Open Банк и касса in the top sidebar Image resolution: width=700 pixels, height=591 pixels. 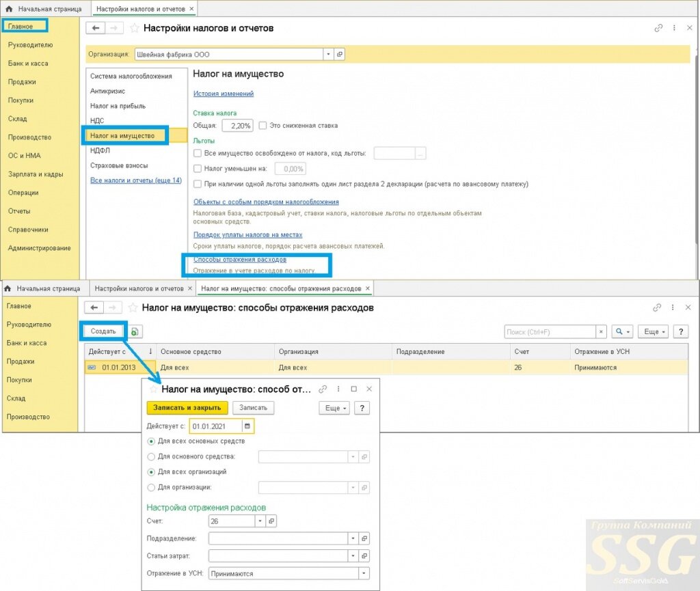pyautogui.click(x=28, y=64)
